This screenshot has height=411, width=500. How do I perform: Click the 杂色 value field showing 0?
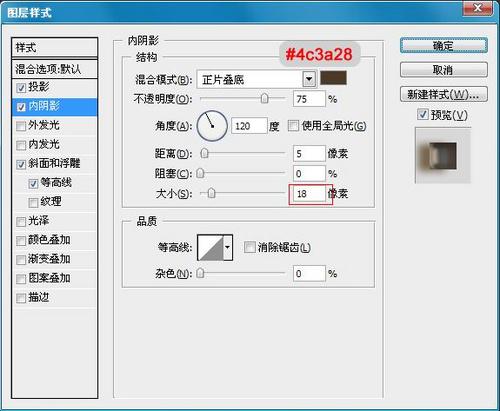point(309,274)
